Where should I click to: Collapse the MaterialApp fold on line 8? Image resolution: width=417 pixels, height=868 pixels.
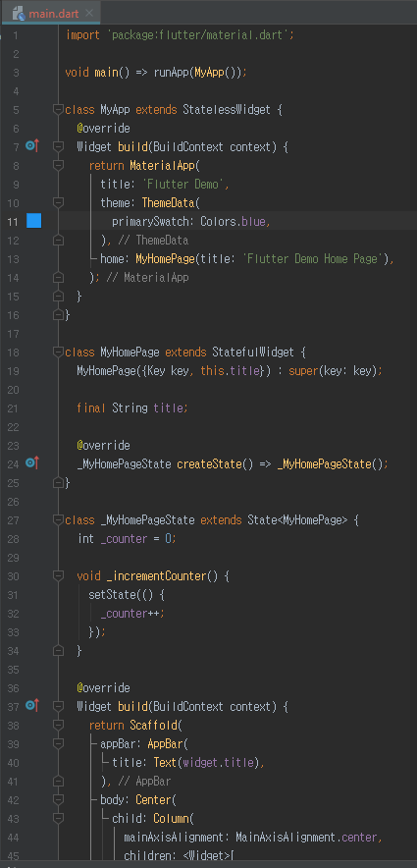pyautogui.click(x=58, y=165)
